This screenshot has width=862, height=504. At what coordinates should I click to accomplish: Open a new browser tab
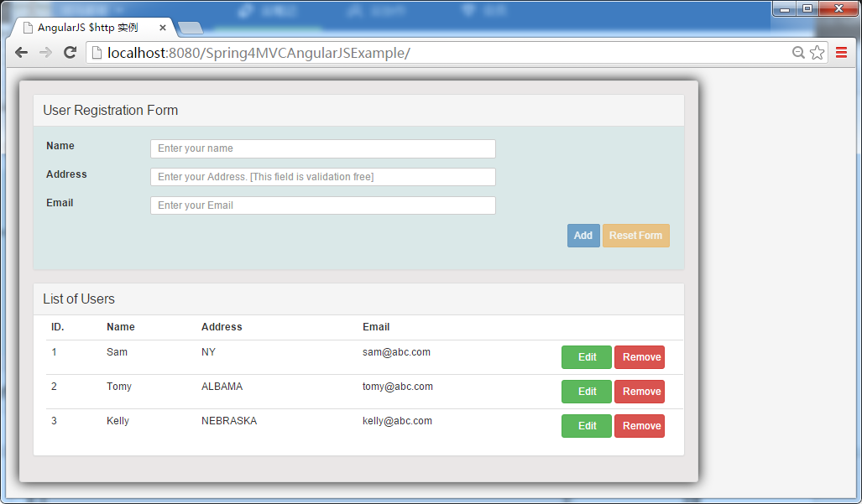[191, 28]
